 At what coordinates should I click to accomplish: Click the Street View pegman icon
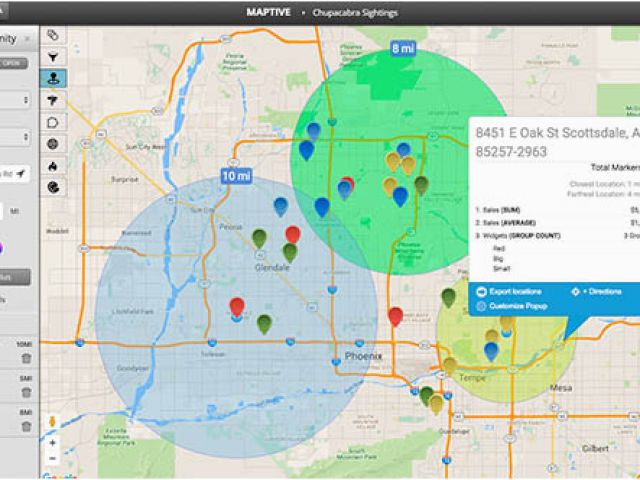(x=52, y=421)
